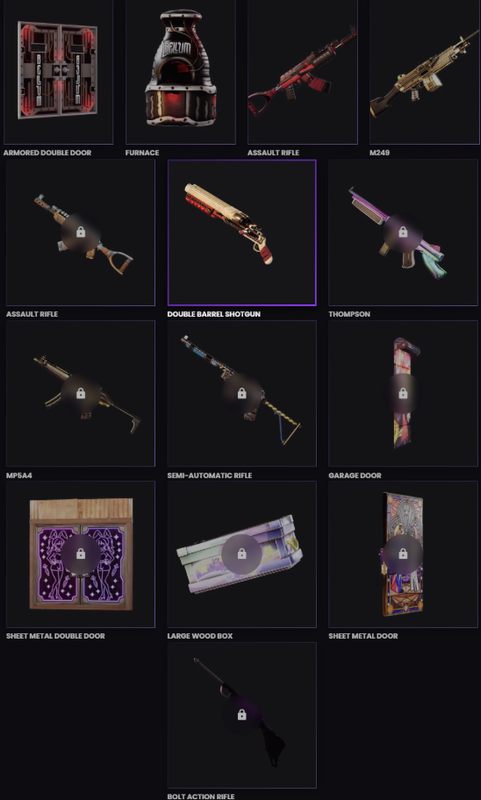Click the lock icon on the Garage Door

pos(403,393)
